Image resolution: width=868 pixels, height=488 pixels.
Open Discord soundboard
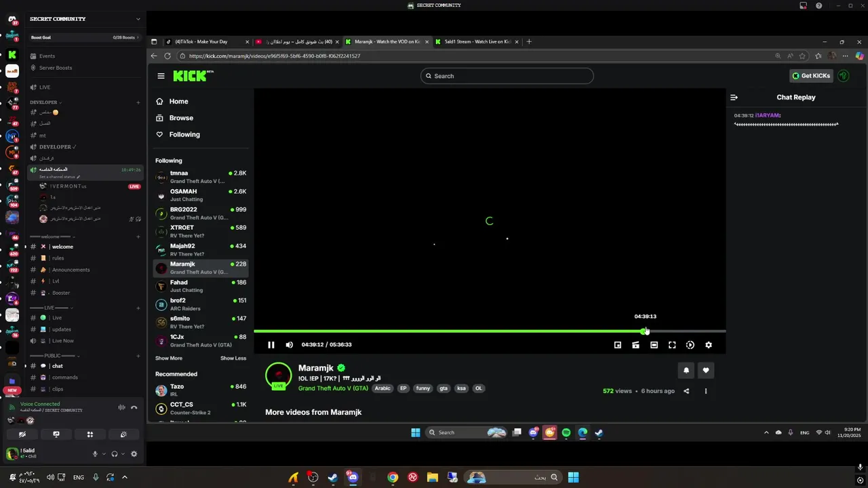click(123, 434)
